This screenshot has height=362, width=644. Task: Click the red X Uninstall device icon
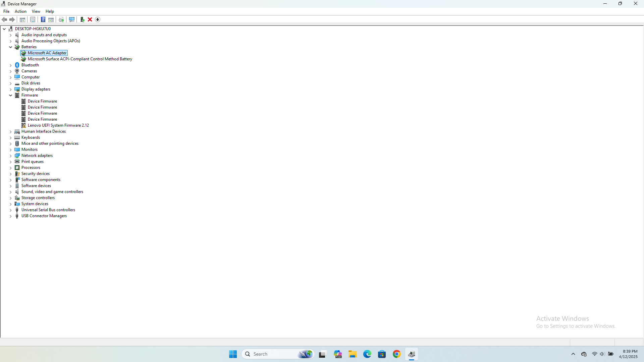pos(90,19)
